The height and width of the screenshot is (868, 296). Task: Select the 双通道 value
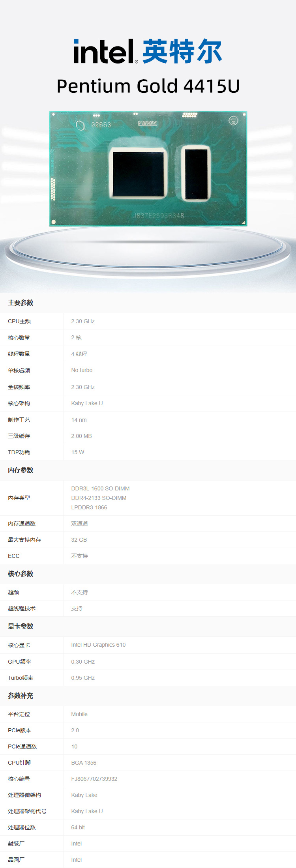click(x=79, y=524)
